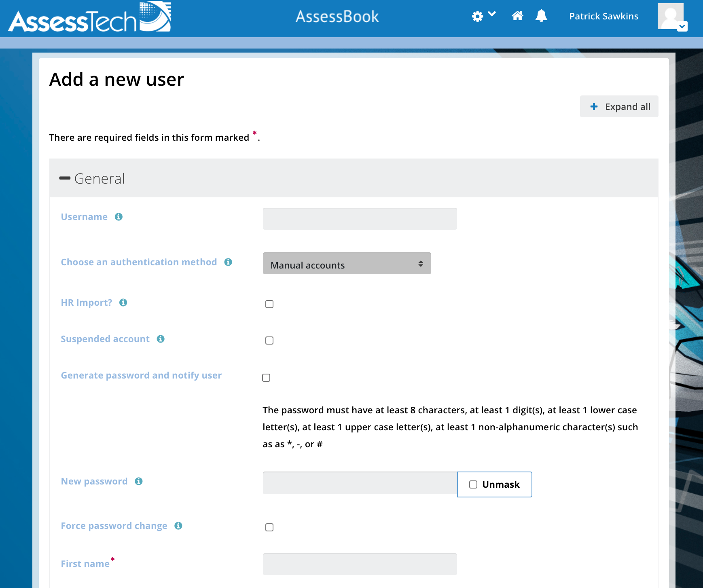Tick Generate password and notify user

pos(266,378)
